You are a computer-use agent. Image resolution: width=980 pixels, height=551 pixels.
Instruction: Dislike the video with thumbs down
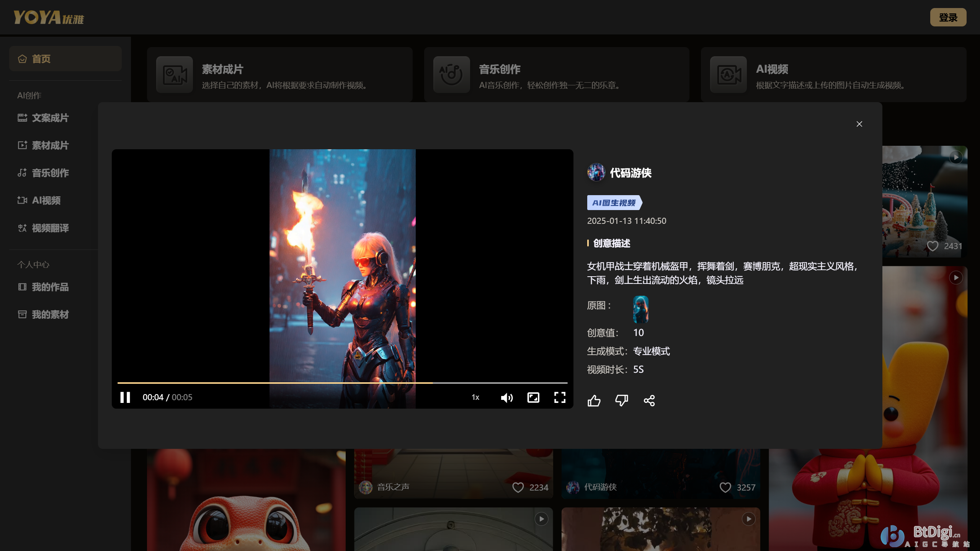622,401
